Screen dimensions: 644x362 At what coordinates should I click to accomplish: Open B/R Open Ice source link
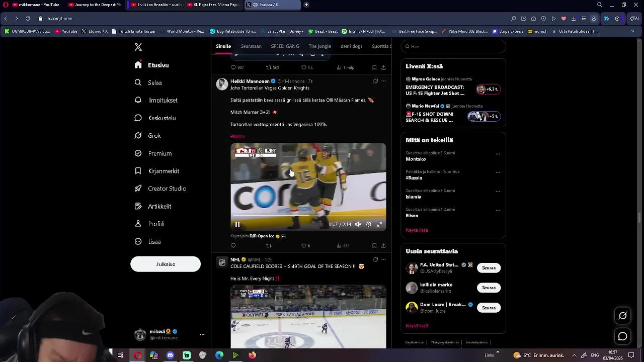[262, 236]
